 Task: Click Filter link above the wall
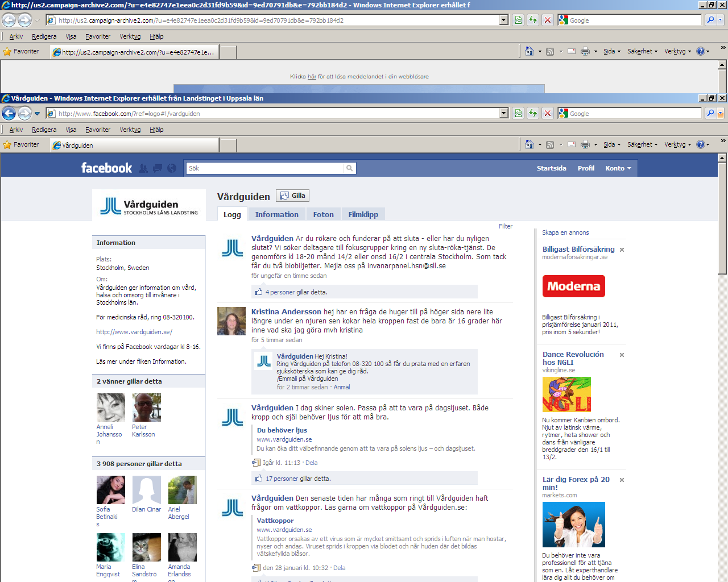click(506, 226)
